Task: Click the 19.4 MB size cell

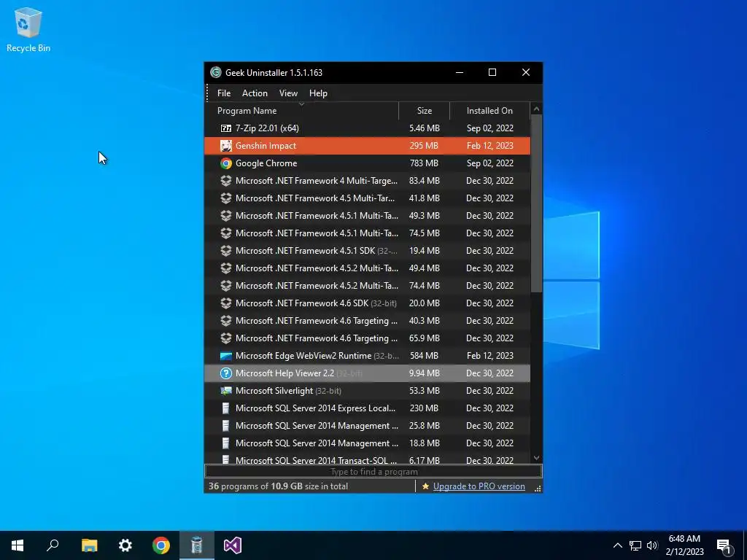Action: [x=424, y=251]
